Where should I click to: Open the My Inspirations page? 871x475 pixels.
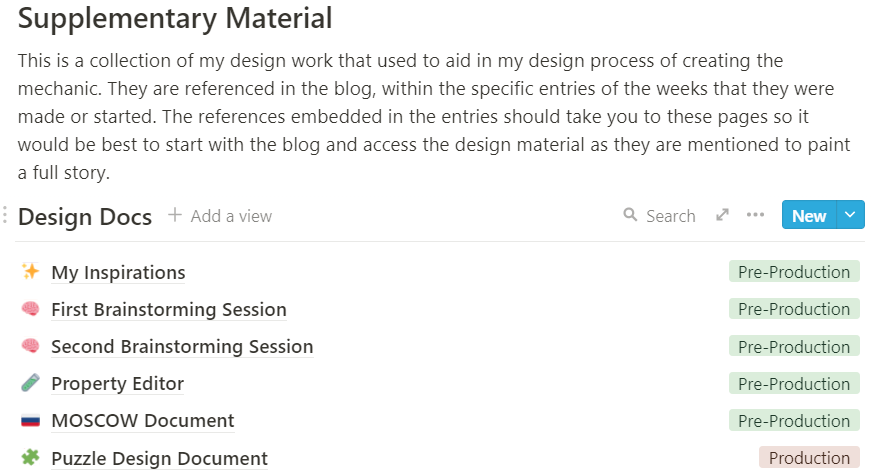[x=118, y=272]
